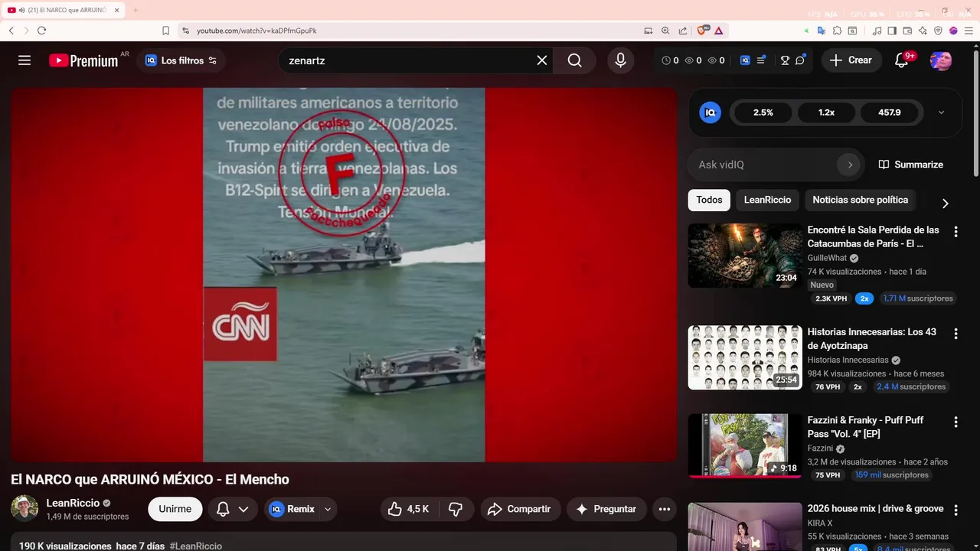Go back with the browser back arrow
980x551 pixels.
(x=11, y=31)
